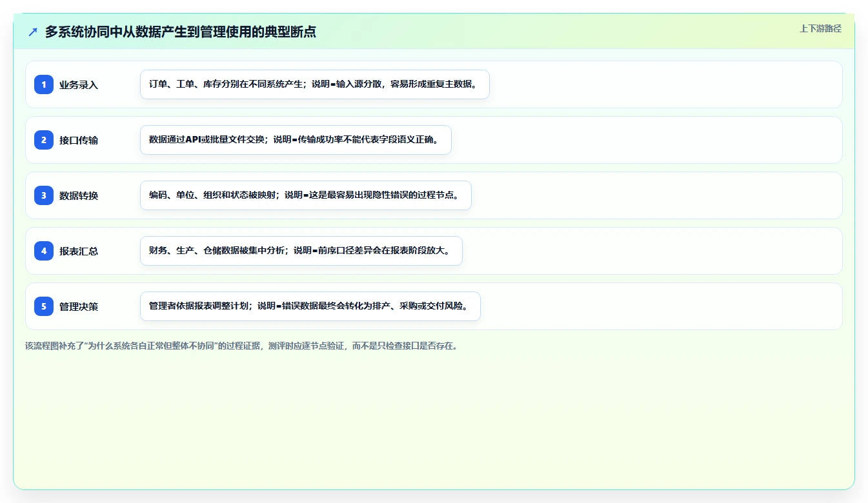Click step badge 1 for 业务录入

point(44,84)
